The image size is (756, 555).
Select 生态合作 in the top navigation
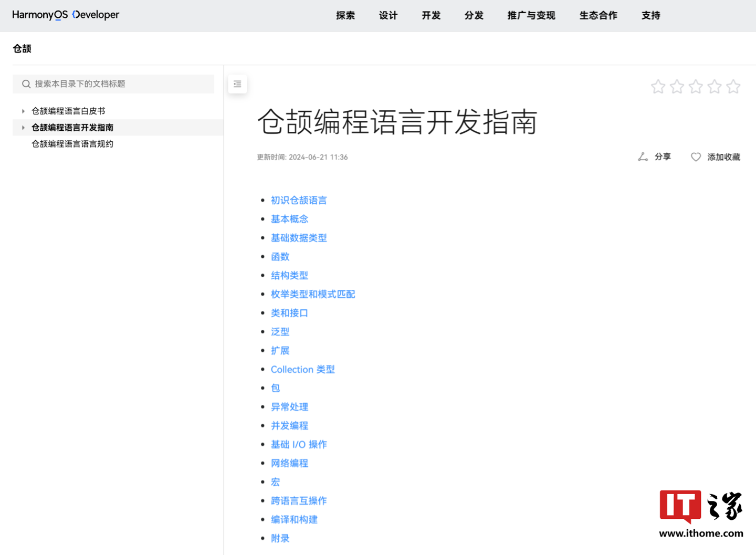click(x=598, y=15)
